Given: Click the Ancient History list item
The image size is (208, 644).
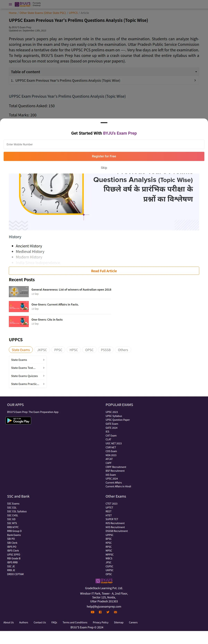Looking at the screenshot, I should point(29,246).
